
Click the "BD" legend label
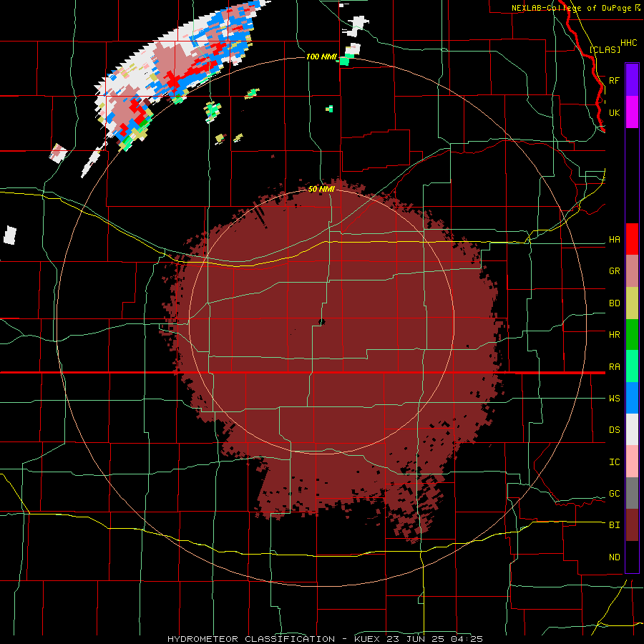614,303
